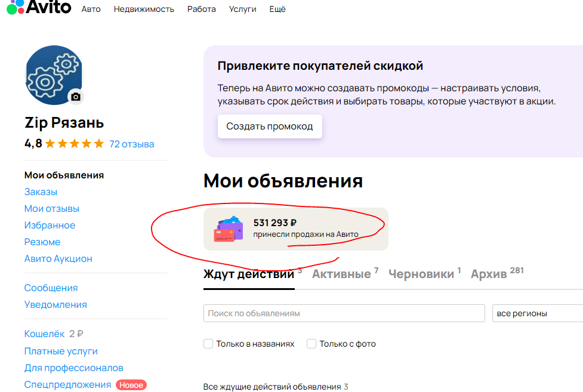Change profile photo via camera icon
The height and width of the screenshot is (392, 583).
[x=76, y=97]
